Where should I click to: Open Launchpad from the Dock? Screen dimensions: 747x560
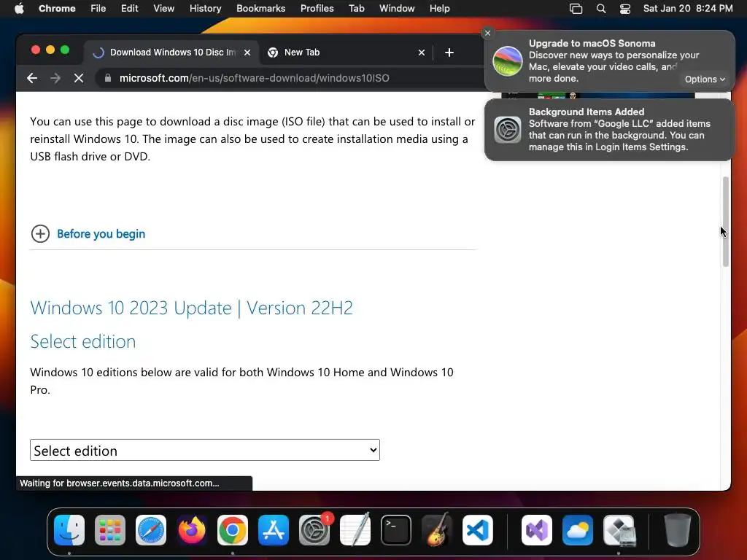point(110,530)
